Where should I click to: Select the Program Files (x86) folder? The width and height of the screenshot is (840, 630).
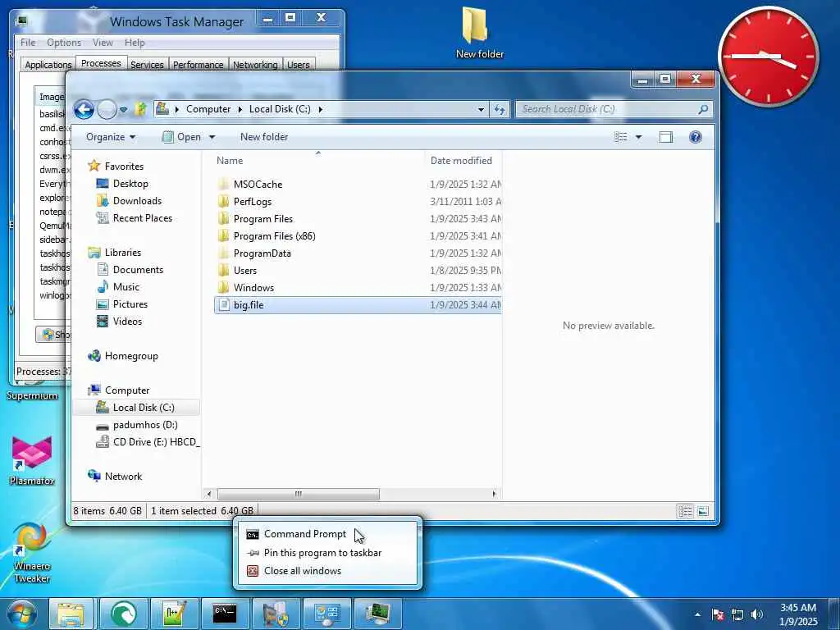click(x=358, y=235)
